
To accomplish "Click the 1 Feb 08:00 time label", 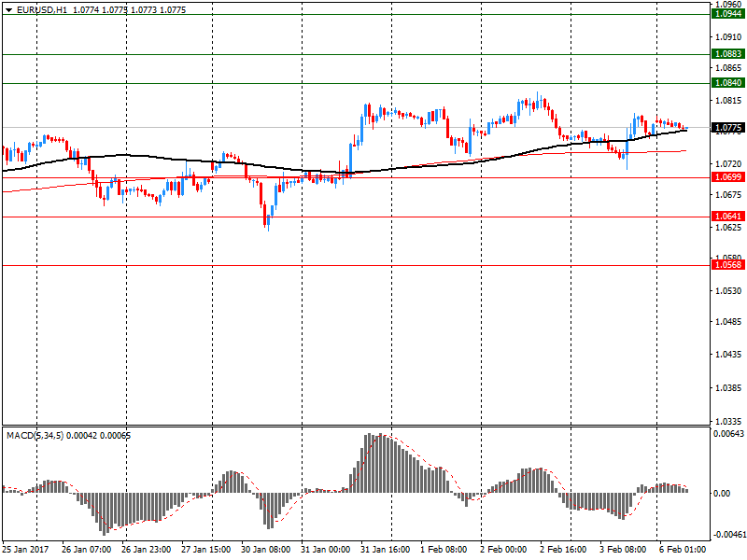I will (x=444, y=550).
